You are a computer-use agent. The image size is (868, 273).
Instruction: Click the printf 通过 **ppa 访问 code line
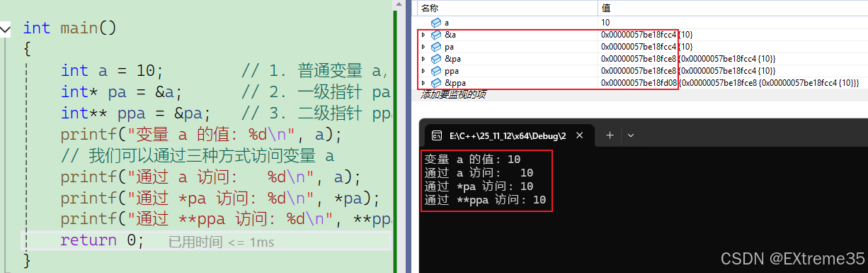(x=226, y=219)
